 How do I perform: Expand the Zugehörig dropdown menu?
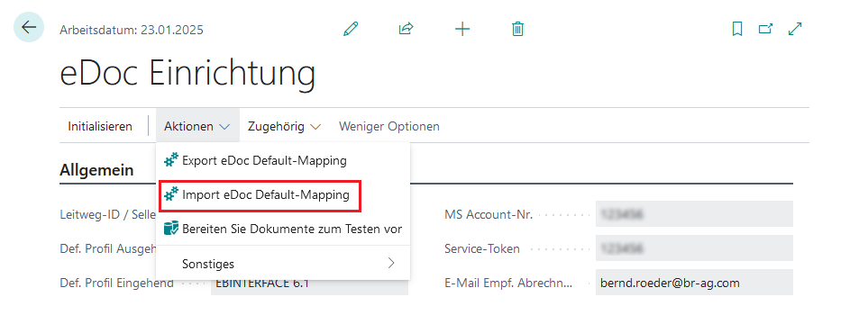coord(284,126)
